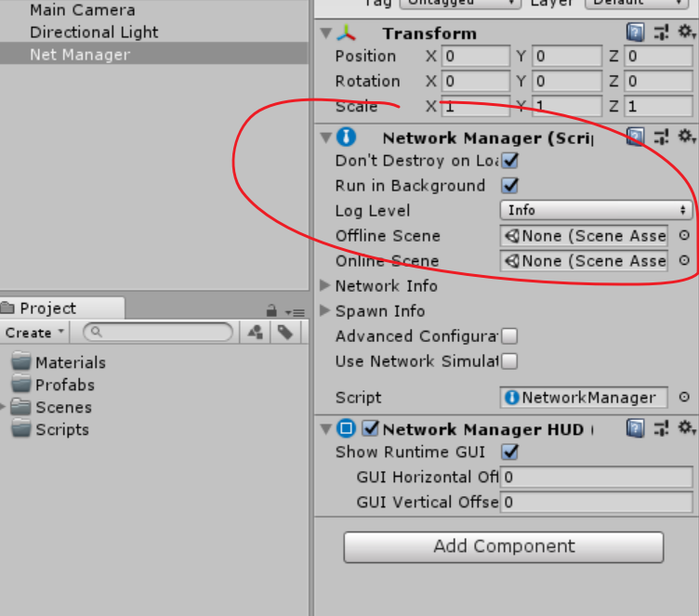This screenshot has width=699, height=616.
Task: Click the Offline Scene asset field
Action: pyautogui.click(x=584, y=235)
